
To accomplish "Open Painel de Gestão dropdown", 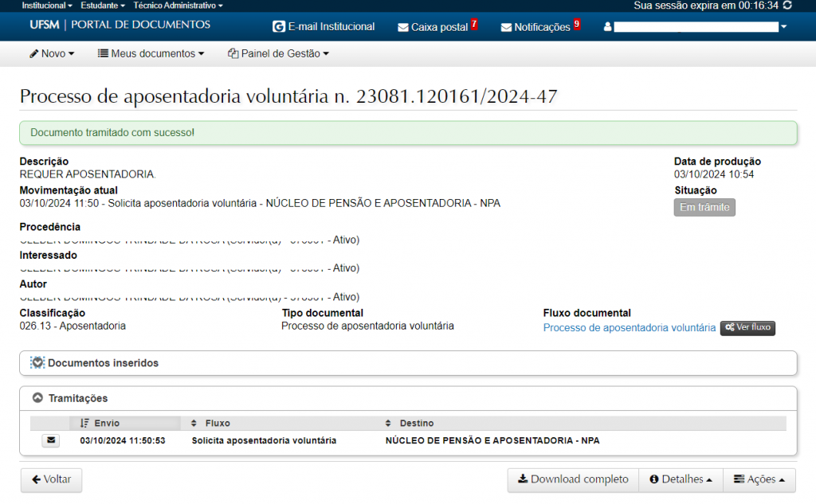I will coord(278,53).
